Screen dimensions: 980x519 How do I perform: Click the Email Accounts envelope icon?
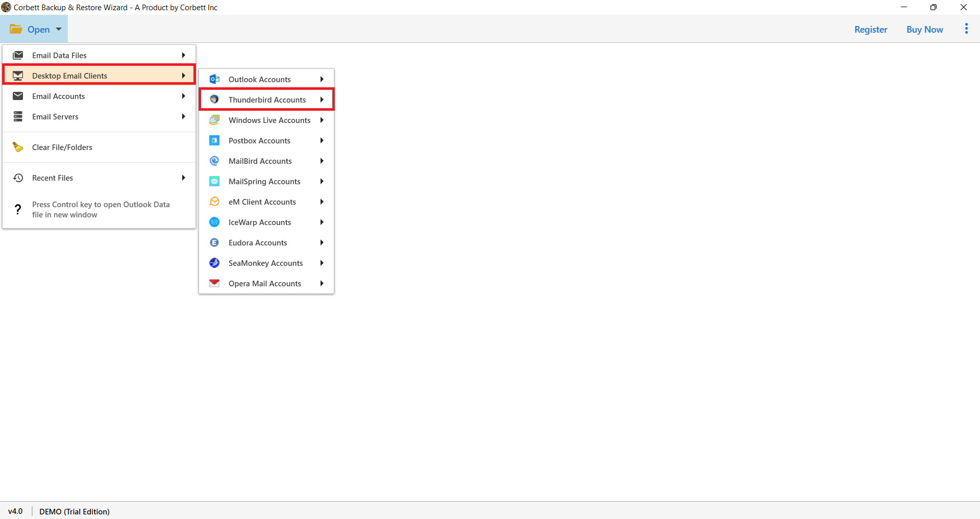(x=18, y=96)
